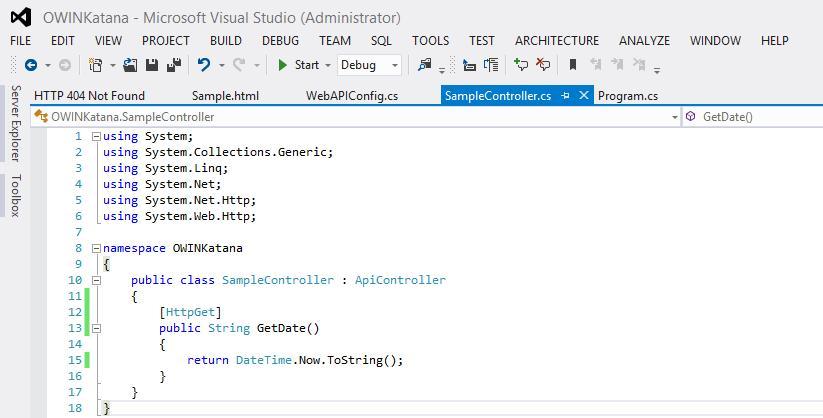
Task: Open the Server Explorer side panel
Action: point(15,123)
